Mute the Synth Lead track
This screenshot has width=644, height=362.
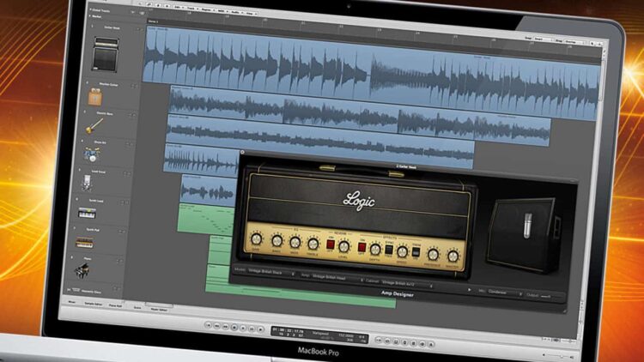(122, 202)
